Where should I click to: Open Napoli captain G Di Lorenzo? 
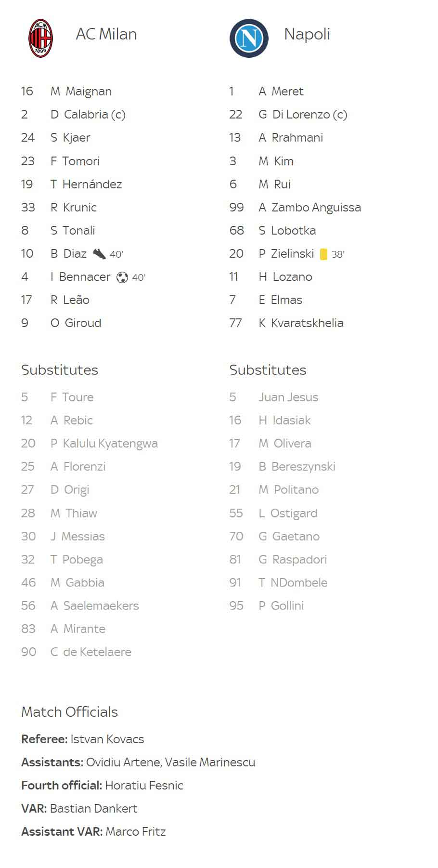pos(303,114)
